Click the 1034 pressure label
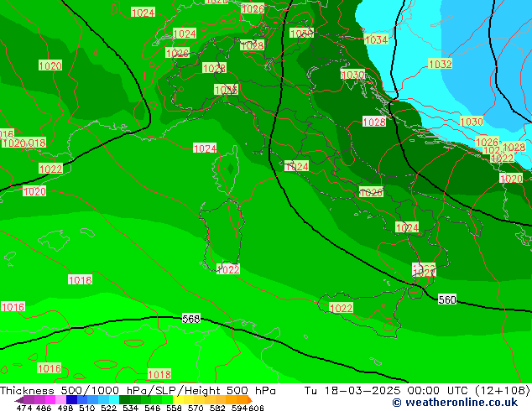Viewport: 532px width, 411px height. [x=376, y=39]
